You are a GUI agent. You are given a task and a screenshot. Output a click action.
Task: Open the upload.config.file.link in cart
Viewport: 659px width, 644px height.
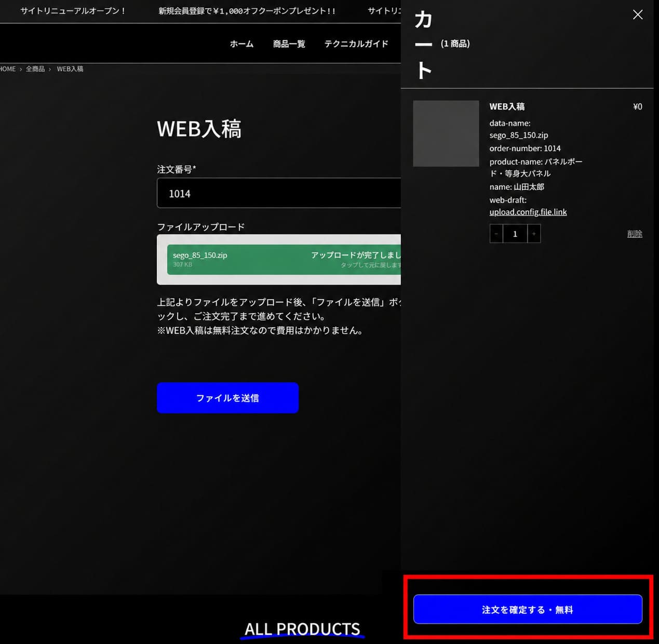(x=528, y=212)
